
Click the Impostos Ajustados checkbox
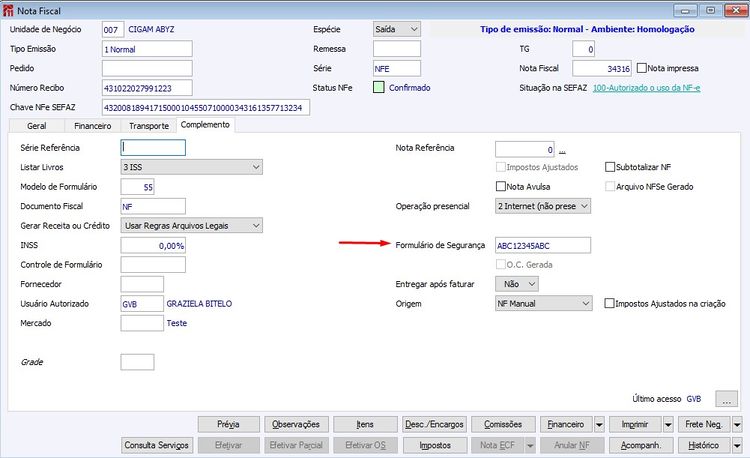(x=501, y=167)
